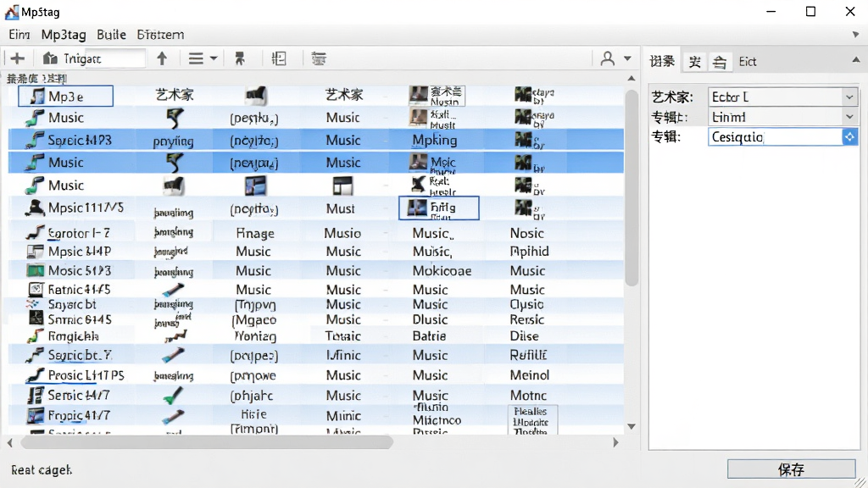Click the 保存 save button
Image resolution: width=868 pixels, height=488 pixels.
tap(791, 469)
